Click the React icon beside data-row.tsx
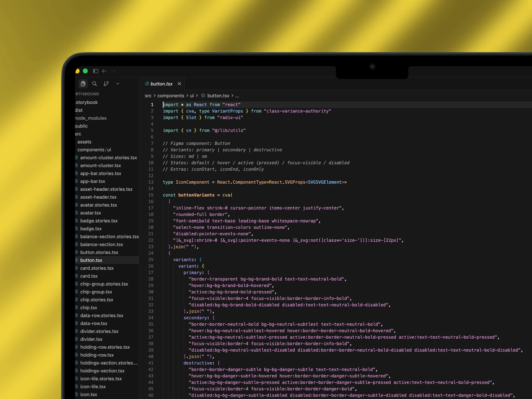Viewport: 532px width, 399px height. tap(76, 323)
